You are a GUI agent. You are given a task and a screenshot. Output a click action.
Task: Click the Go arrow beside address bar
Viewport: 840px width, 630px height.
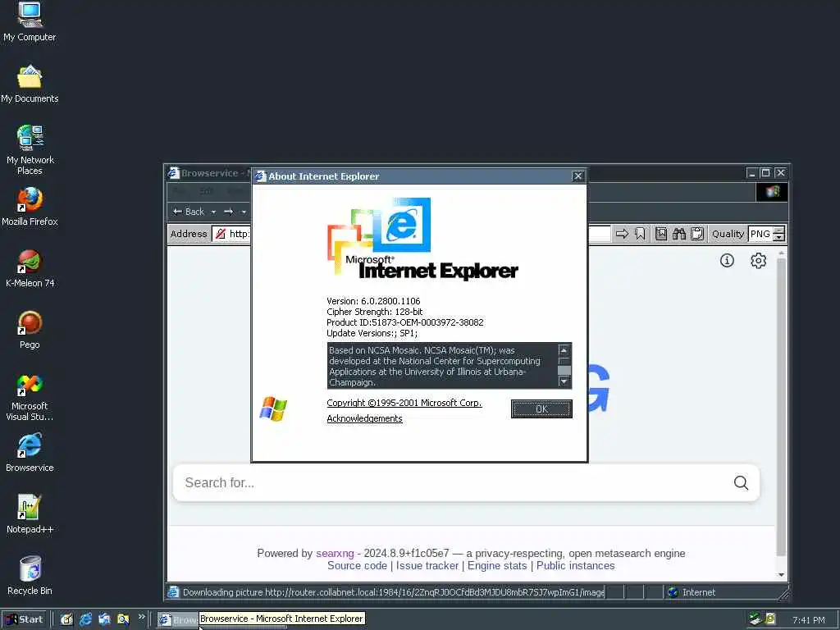point(622,234)
